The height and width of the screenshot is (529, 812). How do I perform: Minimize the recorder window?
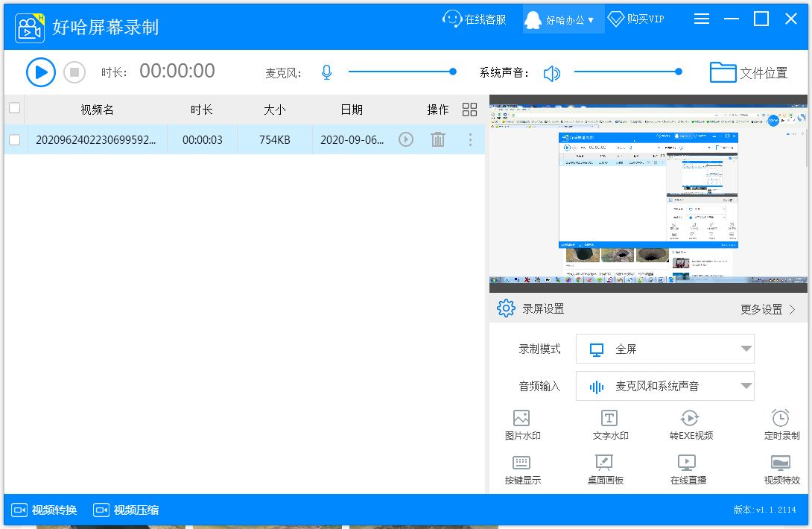(732, 19)
